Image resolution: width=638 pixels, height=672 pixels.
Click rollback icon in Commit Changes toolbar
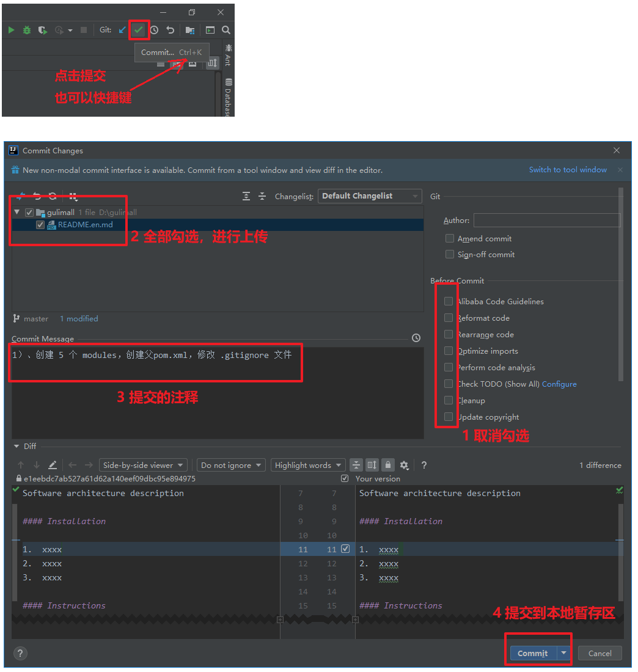(37, 196)
